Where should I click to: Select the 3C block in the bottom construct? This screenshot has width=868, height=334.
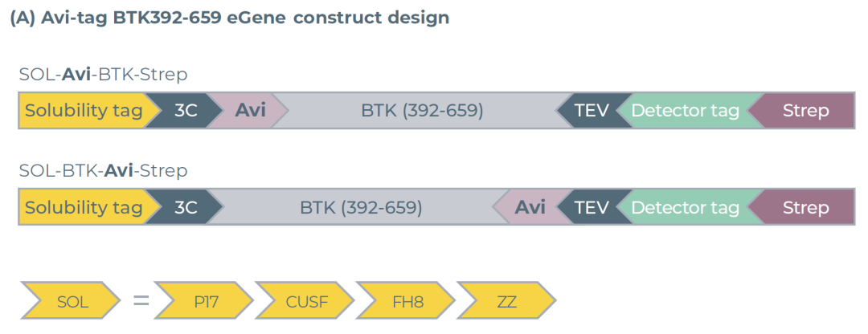(x=186, y=207)
